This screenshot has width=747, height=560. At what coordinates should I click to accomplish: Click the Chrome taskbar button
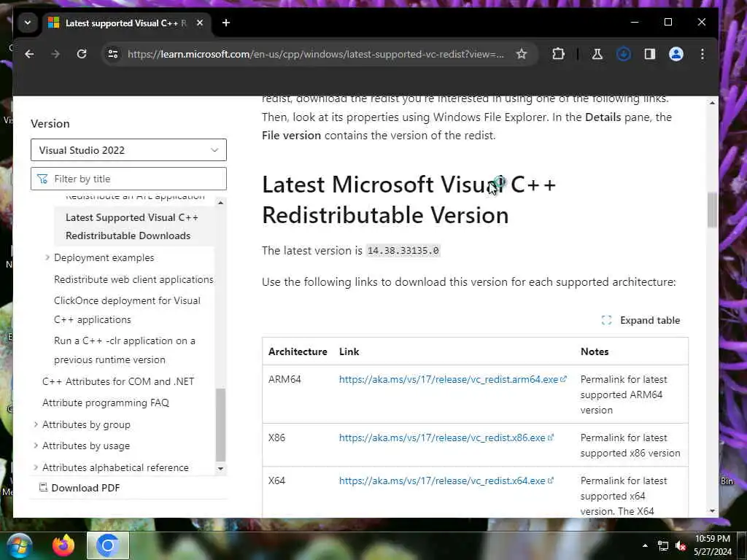(108, 545)
